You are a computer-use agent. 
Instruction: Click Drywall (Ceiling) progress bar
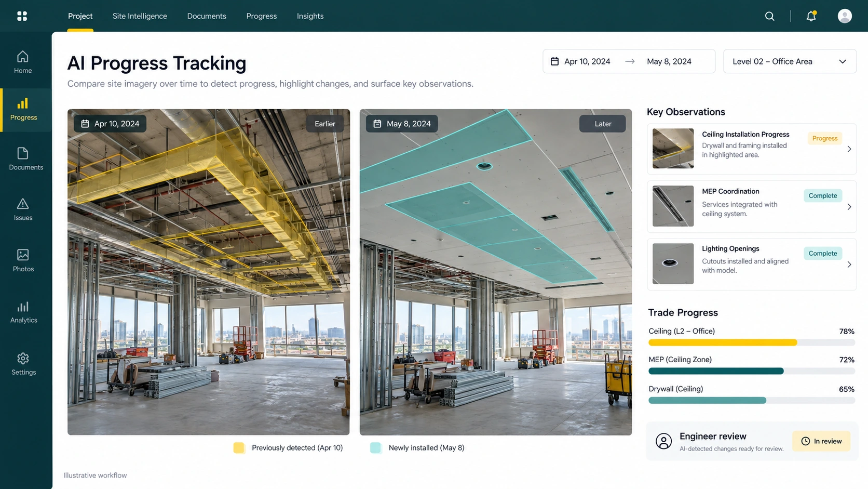click(x=751, y=400)
